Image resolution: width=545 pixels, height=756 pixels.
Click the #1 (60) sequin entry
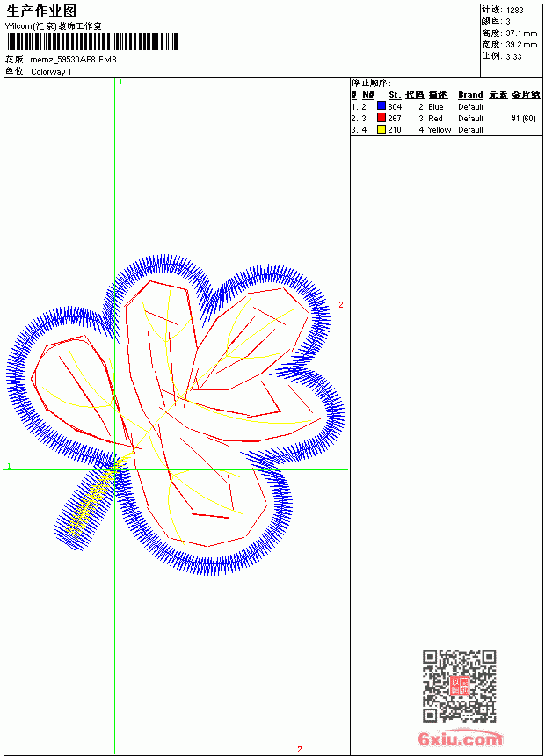[523, 119]
